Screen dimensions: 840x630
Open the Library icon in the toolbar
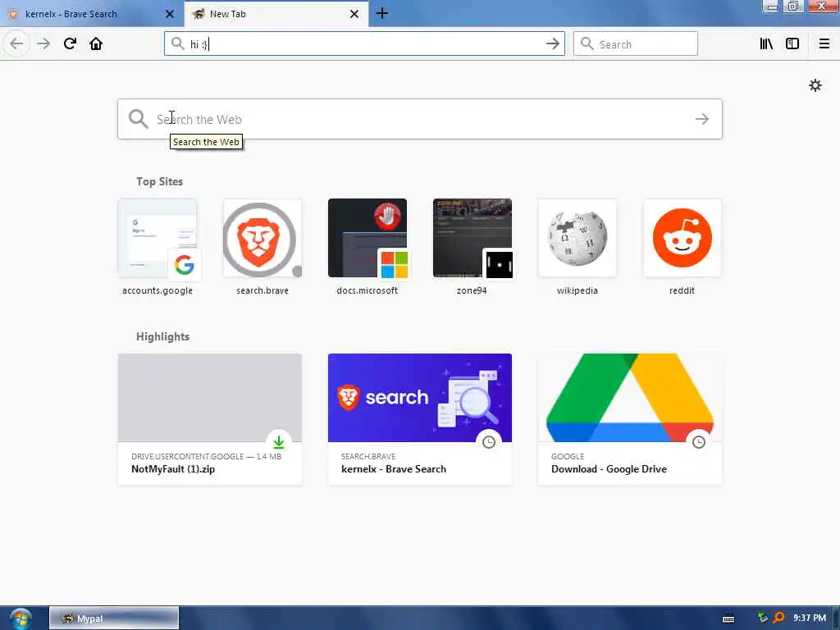pyautogui.click(x=766, y=43)
